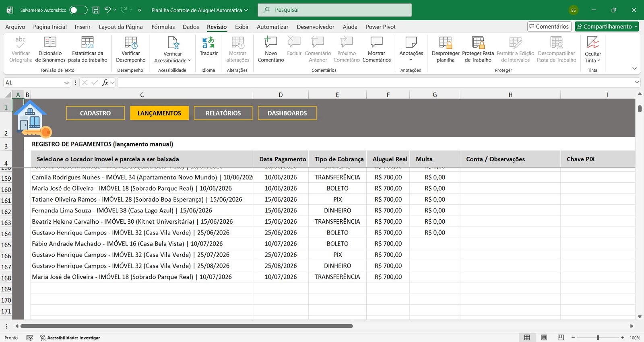
Task: Click the Select All corner triangle
Action: pos(8,95)
